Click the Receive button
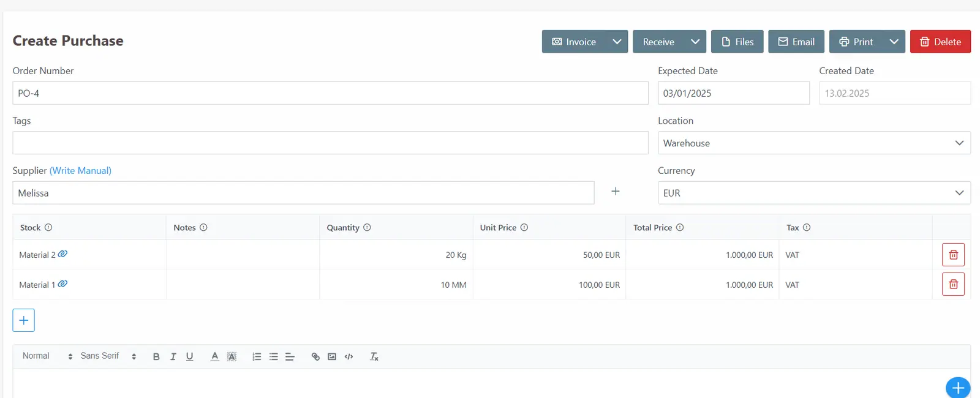Screen dimensions: 980x398 pyautogui.click(x=658, y=42)
